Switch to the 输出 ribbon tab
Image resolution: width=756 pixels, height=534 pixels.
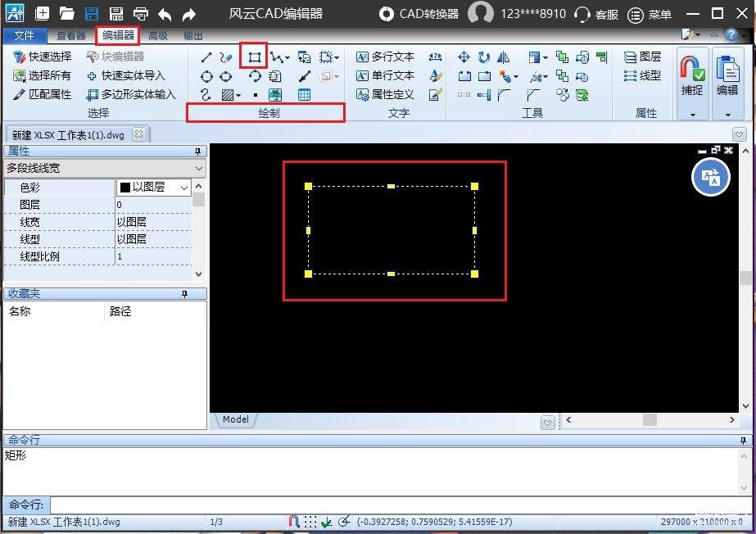point(193,36)
